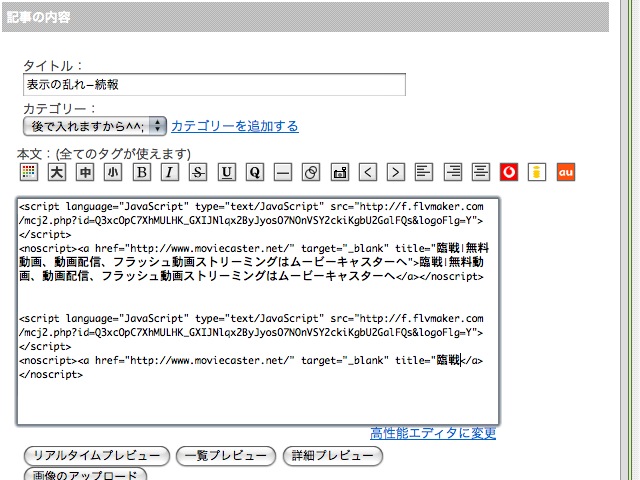The image size is (640, 480).
Task: Insert image camera icon
Action: click(340, 172)
